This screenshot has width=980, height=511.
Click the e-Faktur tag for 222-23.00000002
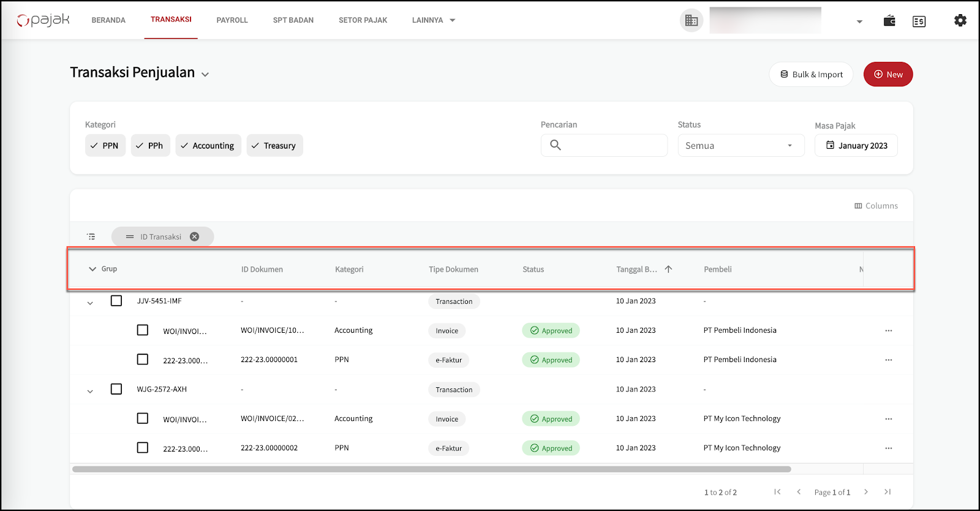449,449
